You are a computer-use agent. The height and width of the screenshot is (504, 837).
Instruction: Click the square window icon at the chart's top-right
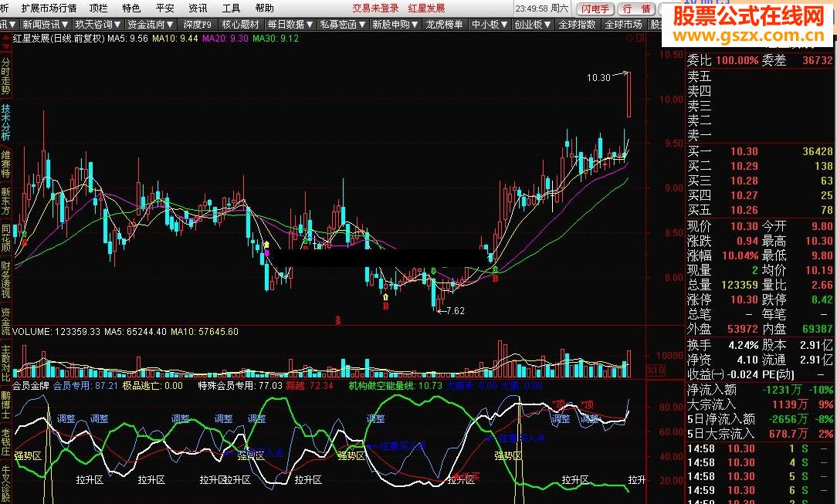pyautogui.click(x=640, y=39)
